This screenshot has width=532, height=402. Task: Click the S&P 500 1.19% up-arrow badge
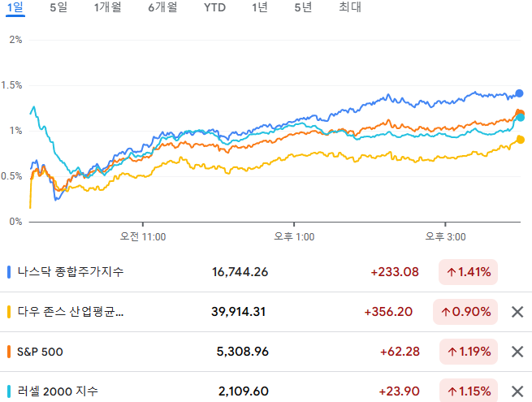pos(469,352)
